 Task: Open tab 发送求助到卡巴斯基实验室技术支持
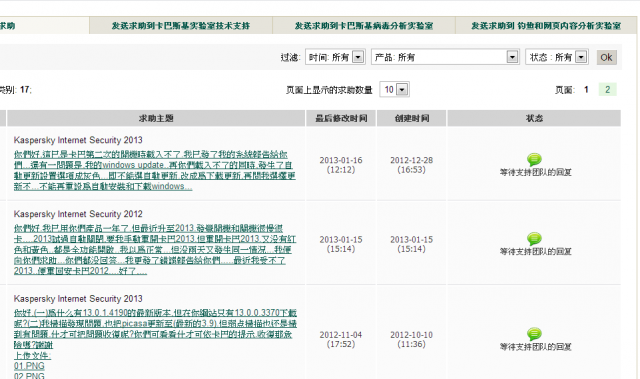pos(181,26)
